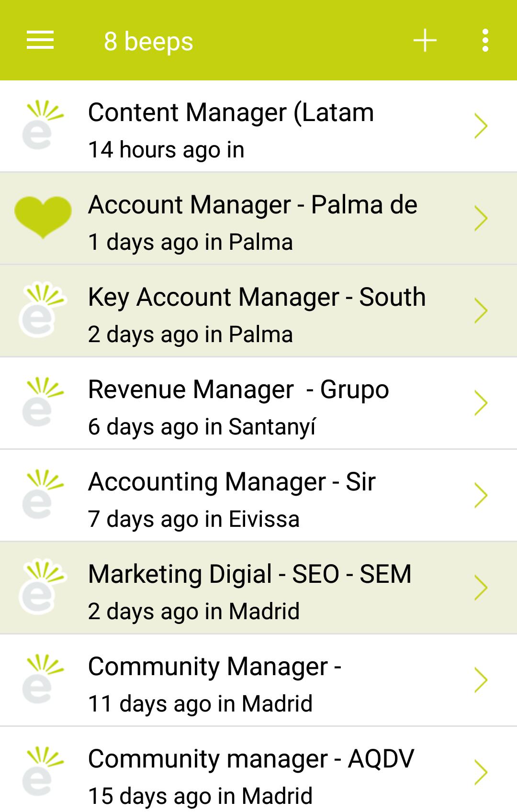The height and width of the screenshot is (812, 517).
Task: Tap the logo icon beside Content Manager
Action: point(42,125)
